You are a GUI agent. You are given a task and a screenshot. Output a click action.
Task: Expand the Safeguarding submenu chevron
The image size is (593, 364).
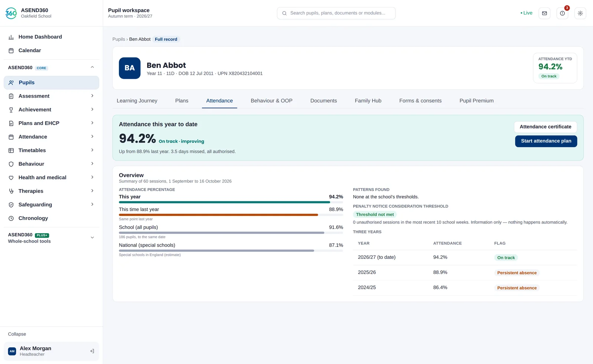pos(92,204)
